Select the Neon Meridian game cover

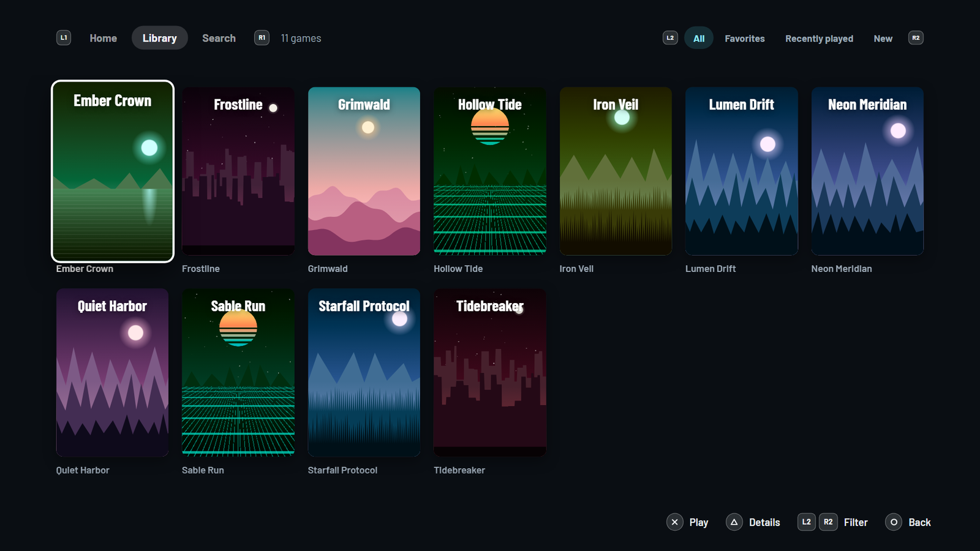867,171
